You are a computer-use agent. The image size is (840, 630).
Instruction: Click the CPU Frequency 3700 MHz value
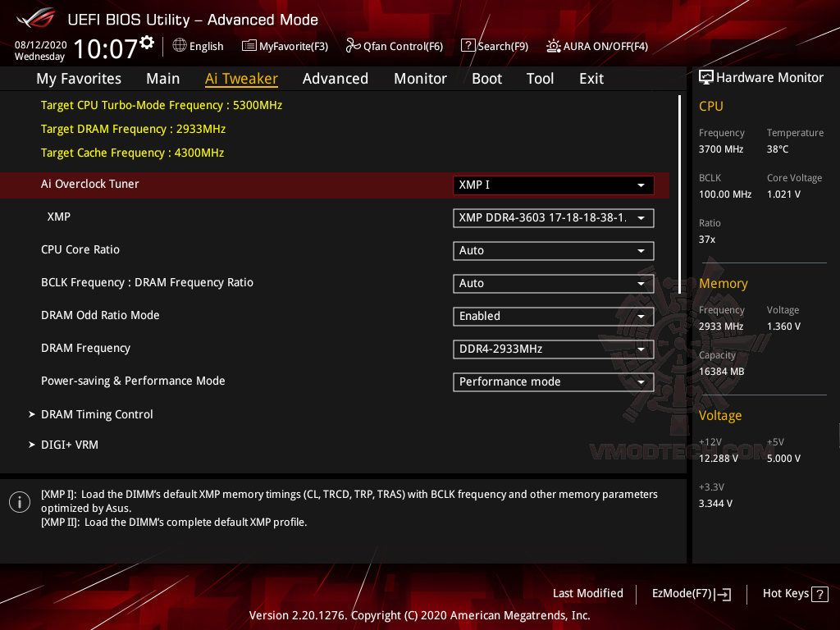pos(720,149)
